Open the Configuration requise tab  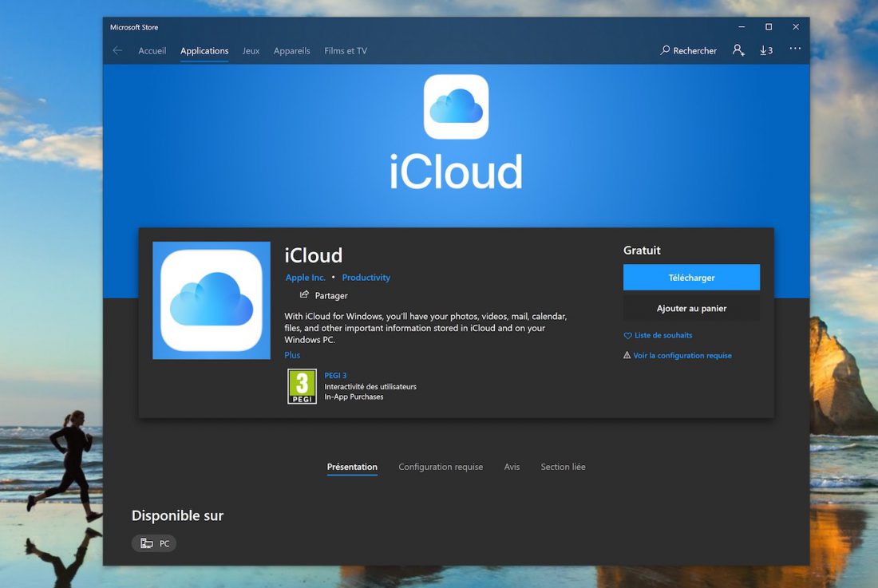(x=440, y=467)
